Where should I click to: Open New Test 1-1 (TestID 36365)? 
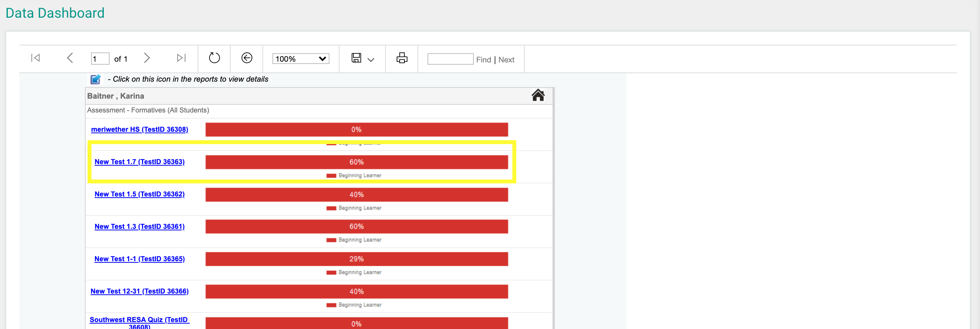[140, 259]
